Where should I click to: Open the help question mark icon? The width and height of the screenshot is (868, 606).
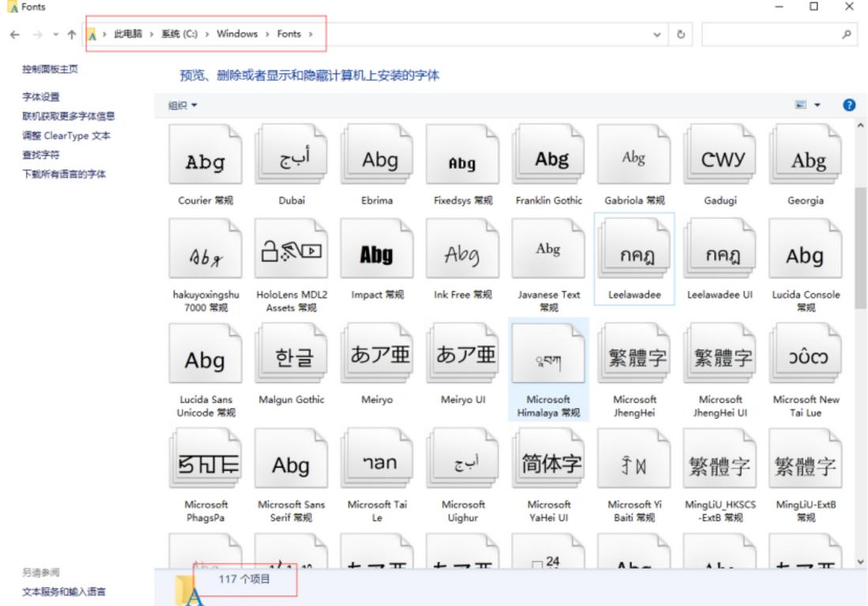848,105
